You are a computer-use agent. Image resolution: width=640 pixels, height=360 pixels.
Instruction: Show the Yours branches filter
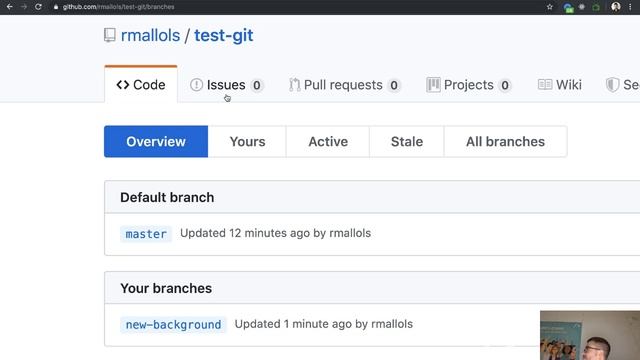click(x=247, y=142)
